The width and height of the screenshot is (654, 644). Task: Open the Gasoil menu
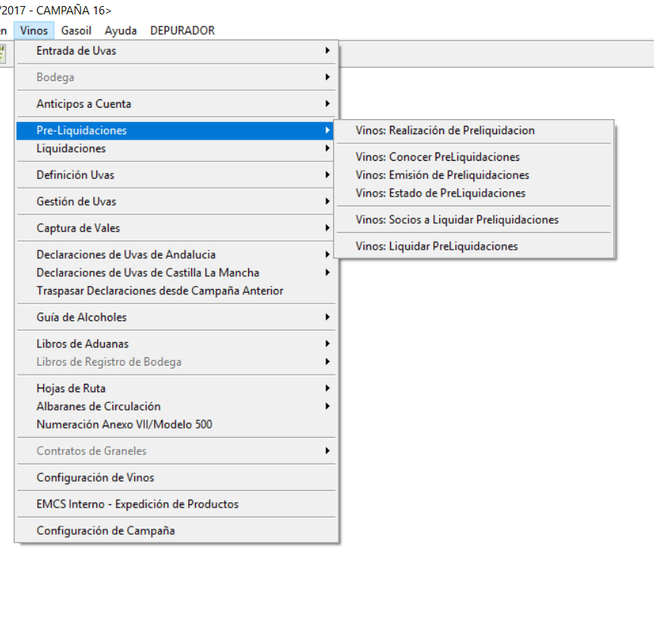coord(76,30)
